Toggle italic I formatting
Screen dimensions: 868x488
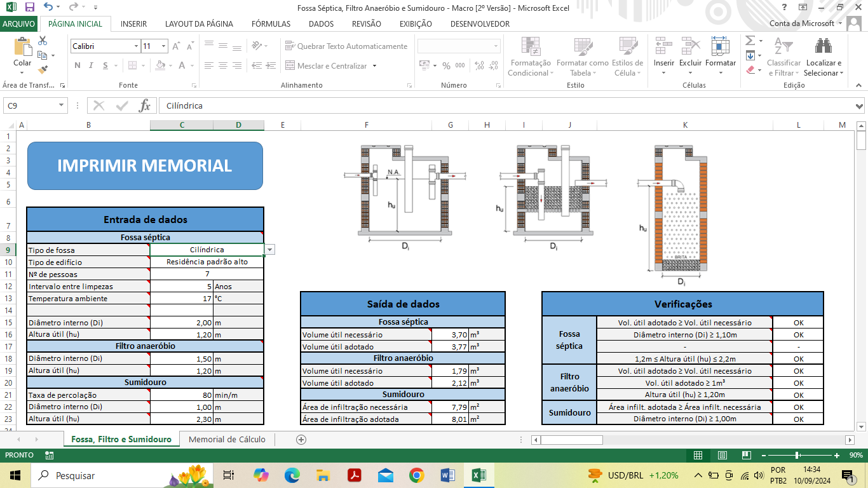(92, 65)
